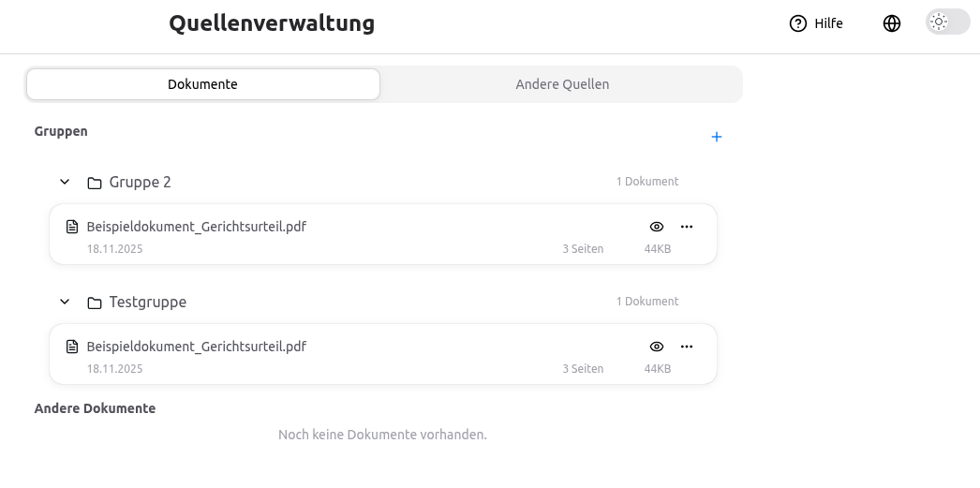
Task: Collapse Testgruppe using its chevron
Action: [x=65, y=302]
